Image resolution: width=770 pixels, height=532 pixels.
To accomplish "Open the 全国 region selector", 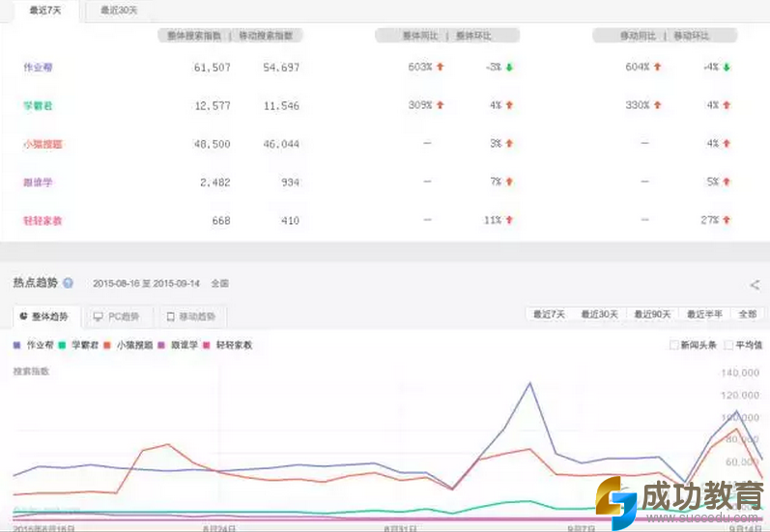I will click(x=219, y=284).
